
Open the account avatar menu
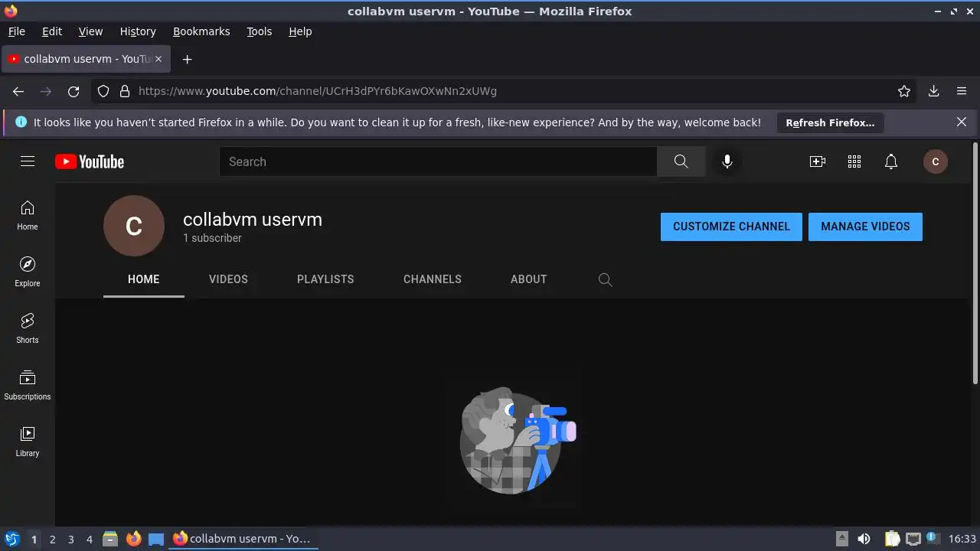(936, 161)
